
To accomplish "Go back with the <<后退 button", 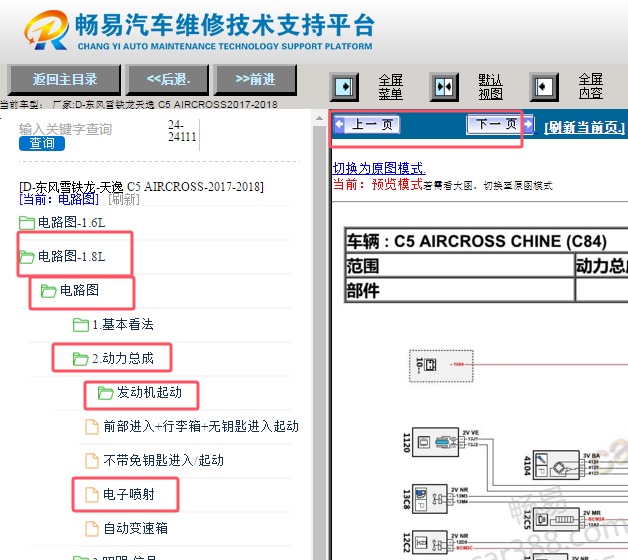I will (168, 79).
